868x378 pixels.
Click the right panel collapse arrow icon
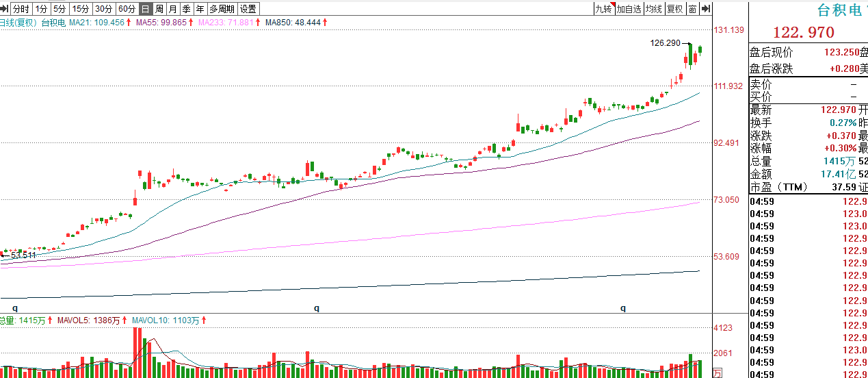pos(706,9)
